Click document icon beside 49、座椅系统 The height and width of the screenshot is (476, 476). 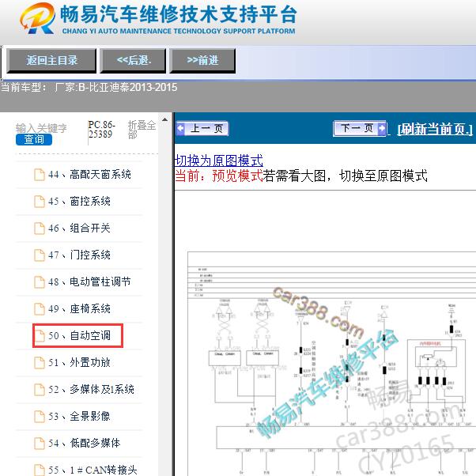click(x=40, y=309)
